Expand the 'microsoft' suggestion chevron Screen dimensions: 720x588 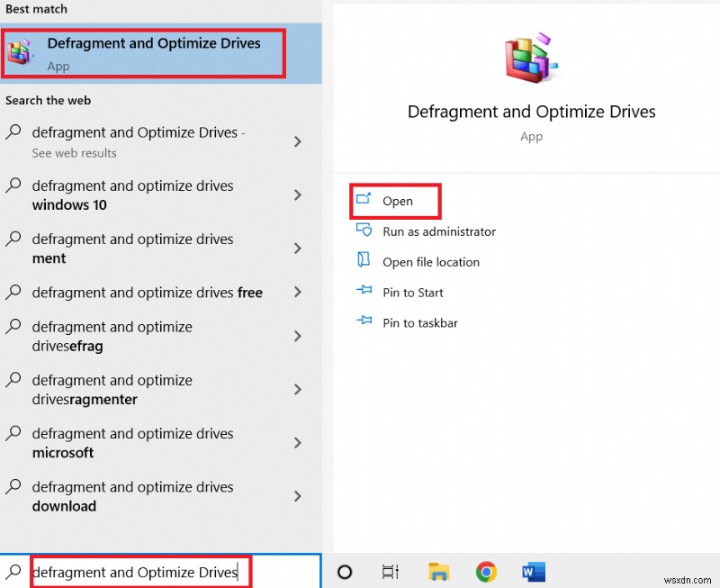[298, 443]
